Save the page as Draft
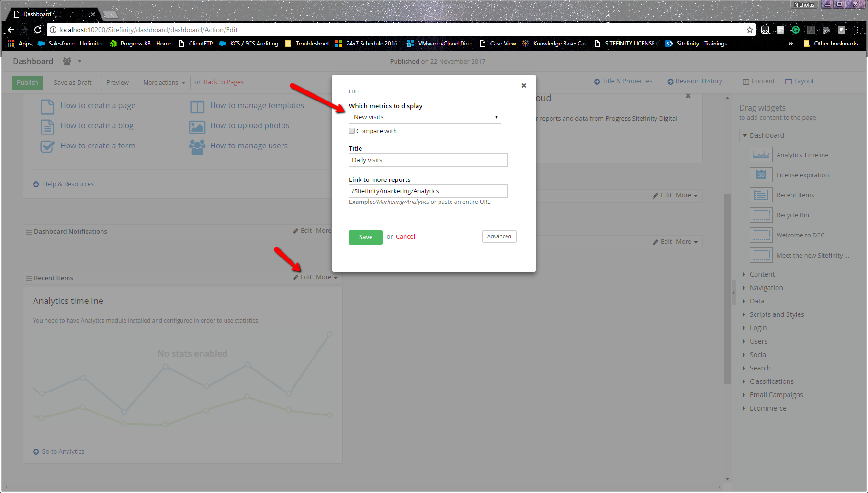This screenshot has width=868, height=493. tap(73, 83)
